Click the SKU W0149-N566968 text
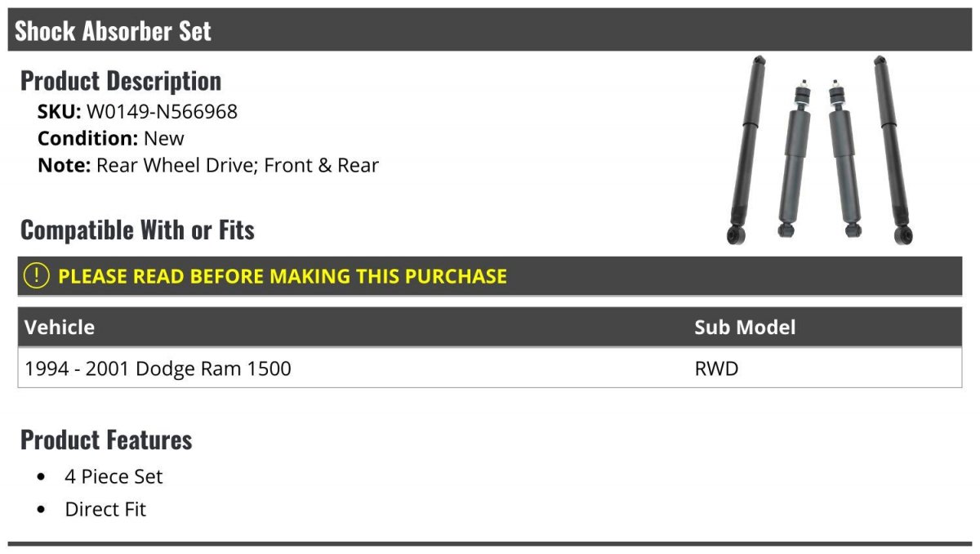Image resolution: width=980 pixels, height=554 pixels. pyautogui.click(x=137, y=111)
